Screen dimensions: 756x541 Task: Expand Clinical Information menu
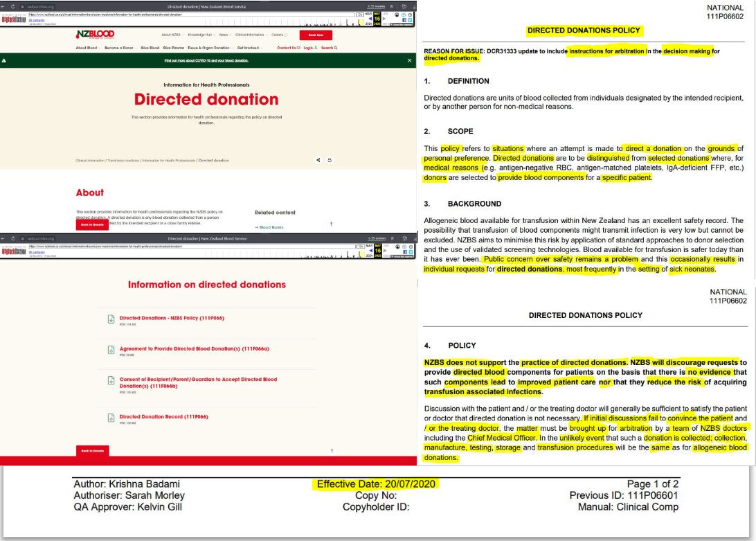pyautogui.click(x=251, y=35)
